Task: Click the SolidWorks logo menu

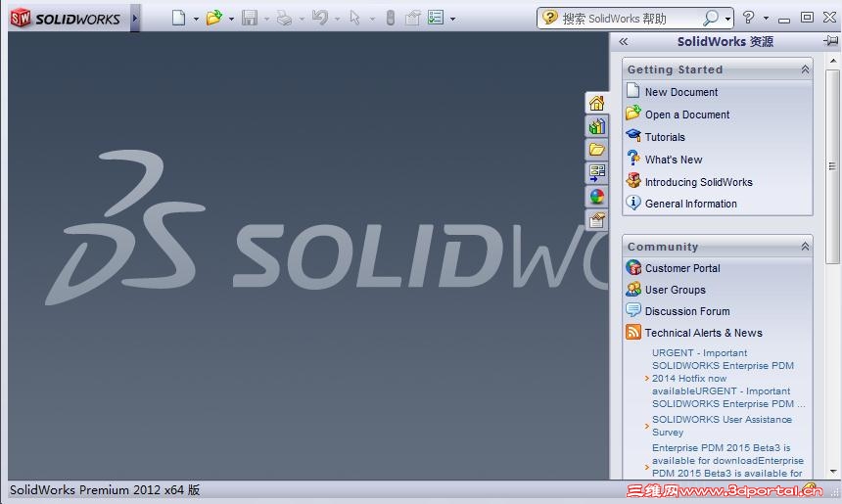Action: tap(66, 19)
